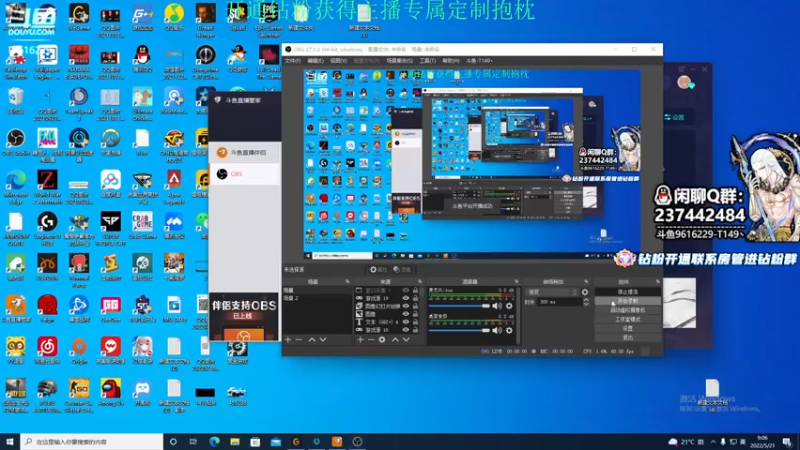Toggle lock on text GDI+ source
Screen dimensions: 800x450
pyautogui.click(x=415, y=322)
